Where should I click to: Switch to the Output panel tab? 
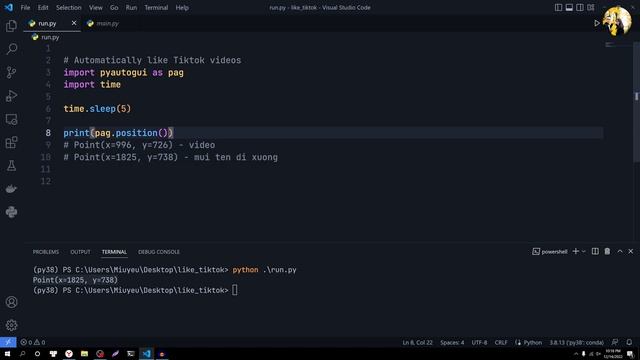tap(80, 252)
